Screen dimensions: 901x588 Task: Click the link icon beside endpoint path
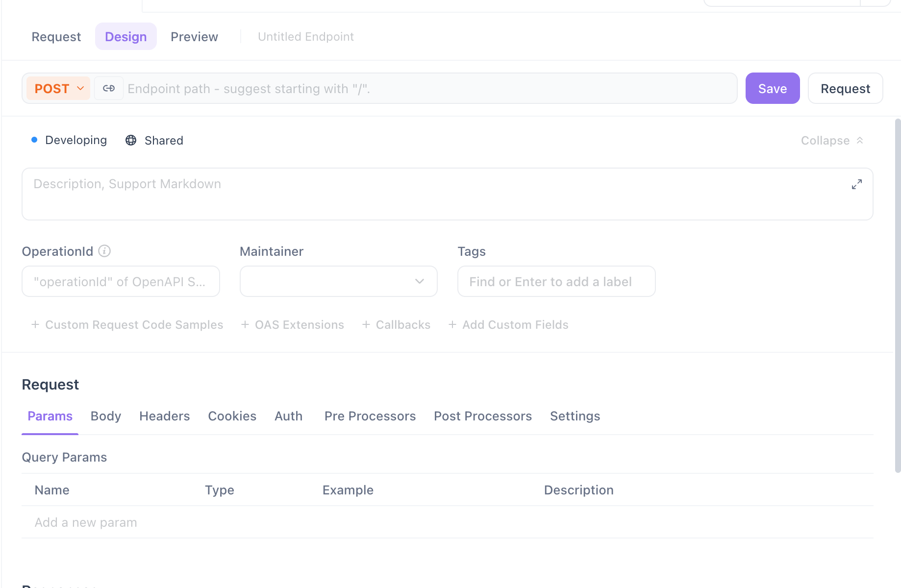pos(109,88)
